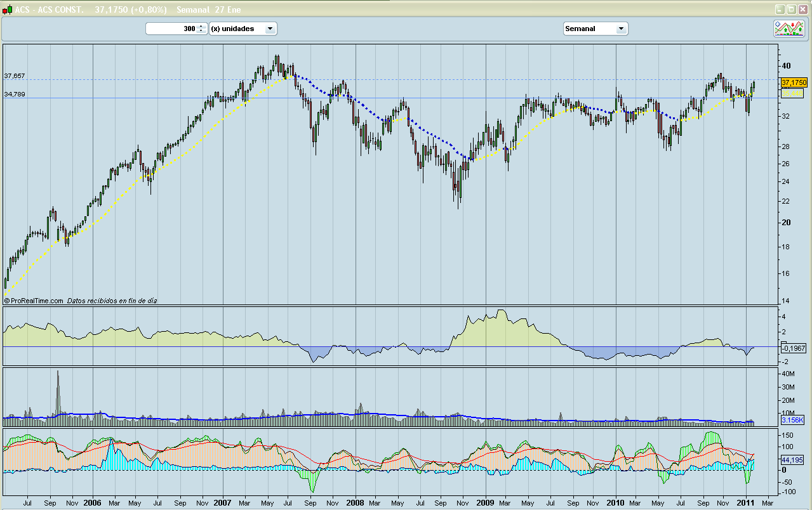Click the 2011 year label on the time axis
812x510 pixels.
[746, 503]
